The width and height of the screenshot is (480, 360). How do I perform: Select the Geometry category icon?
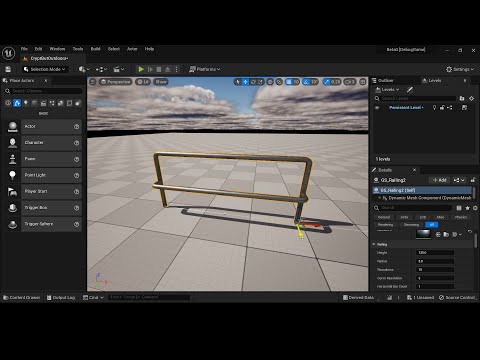[61, 103]
